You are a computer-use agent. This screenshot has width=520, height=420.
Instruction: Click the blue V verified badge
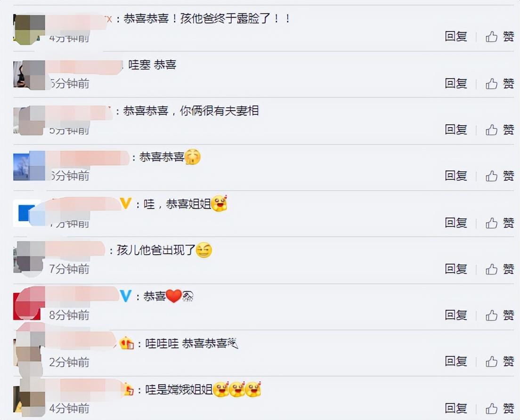click(126, 296)
